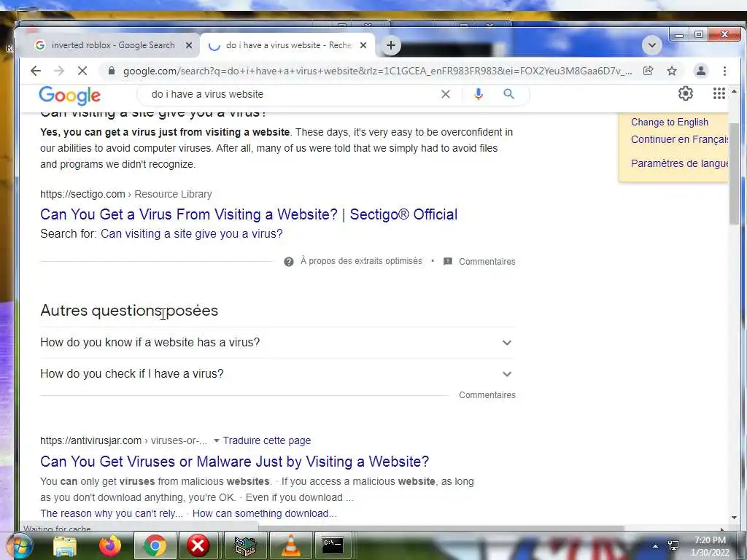Click the https://sectigo.com breadcrumb
The height and width of the screenshot is (560, 747).
[x=82, y=194]
